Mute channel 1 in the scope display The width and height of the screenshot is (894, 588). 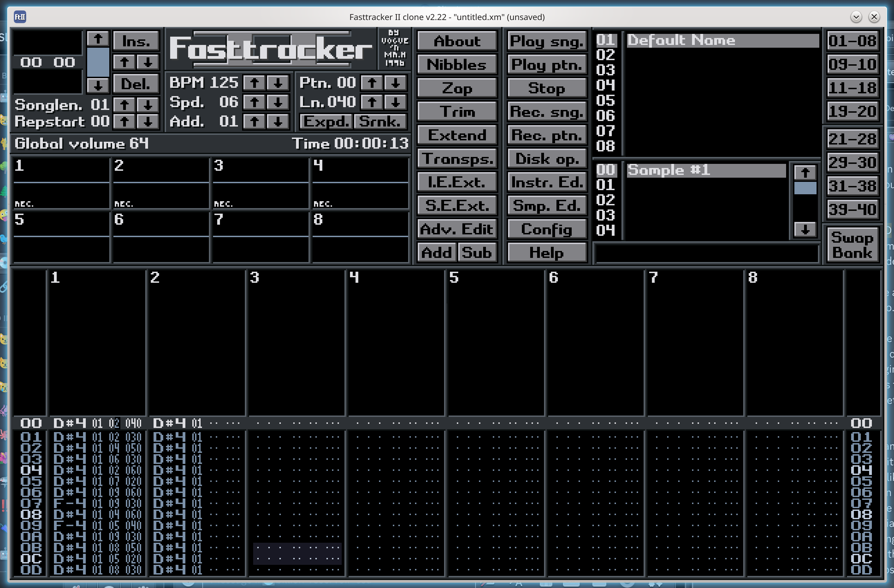(61, 183)
